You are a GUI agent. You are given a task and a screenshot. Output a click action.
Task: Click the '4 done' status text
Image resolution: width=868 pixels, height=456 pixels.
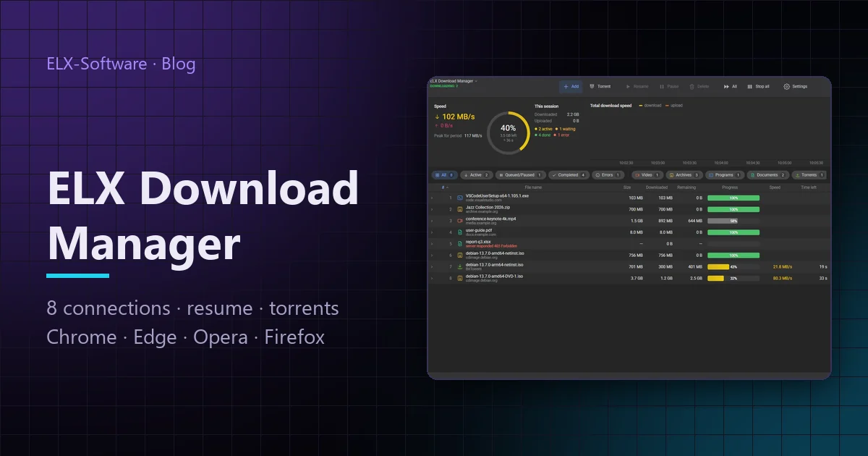(542, 135)
